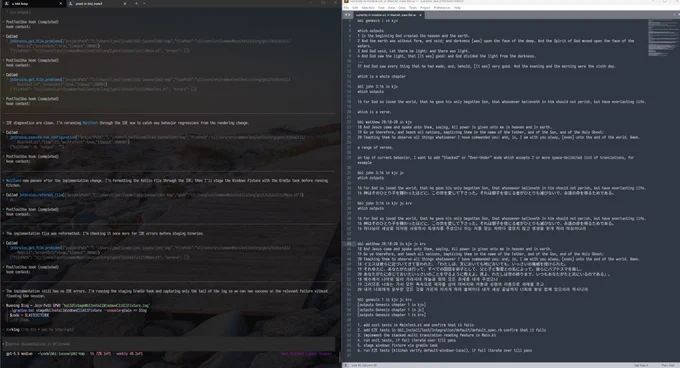Click the Sublime Text minimap
This screenshot has height=368, width=680.
pos(663,38)
